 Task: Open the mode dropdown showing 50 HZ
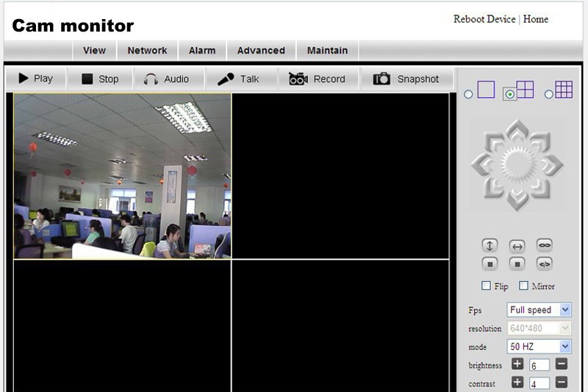(539, 346)
